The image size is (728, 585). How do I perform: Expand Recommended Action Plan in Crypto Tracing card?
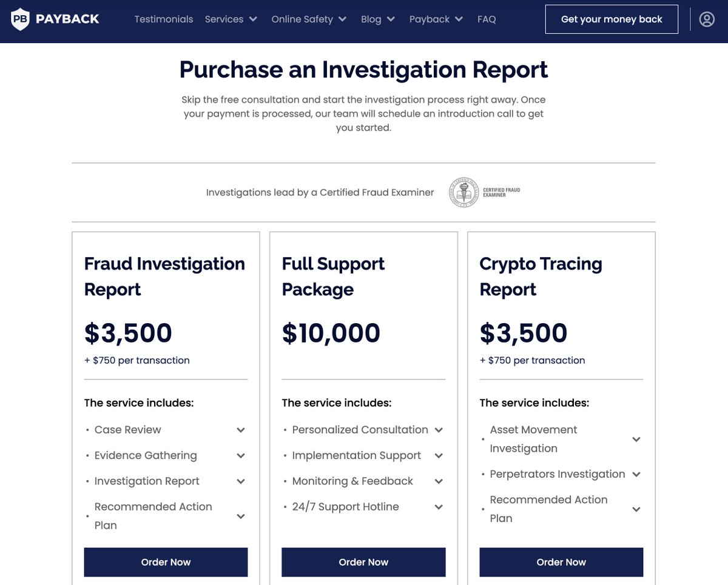[x=561, y=509]
